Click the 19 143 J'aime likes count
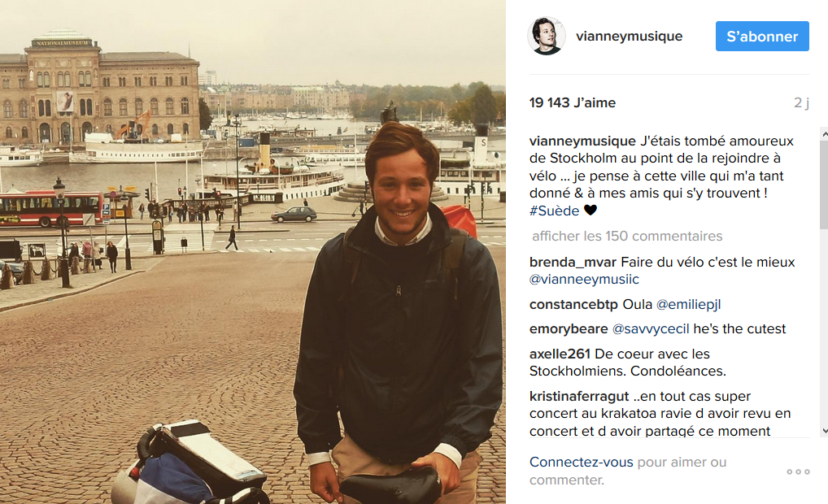This screenshot has height=504, width=828. 573,102
